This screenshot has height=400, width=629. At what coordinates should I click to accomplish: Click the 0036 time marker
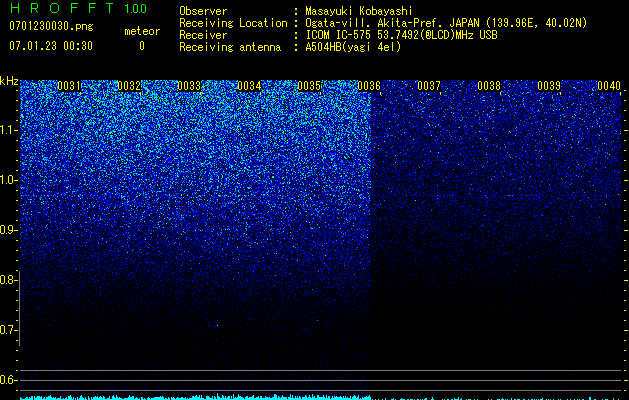click(x=369, y=86)
